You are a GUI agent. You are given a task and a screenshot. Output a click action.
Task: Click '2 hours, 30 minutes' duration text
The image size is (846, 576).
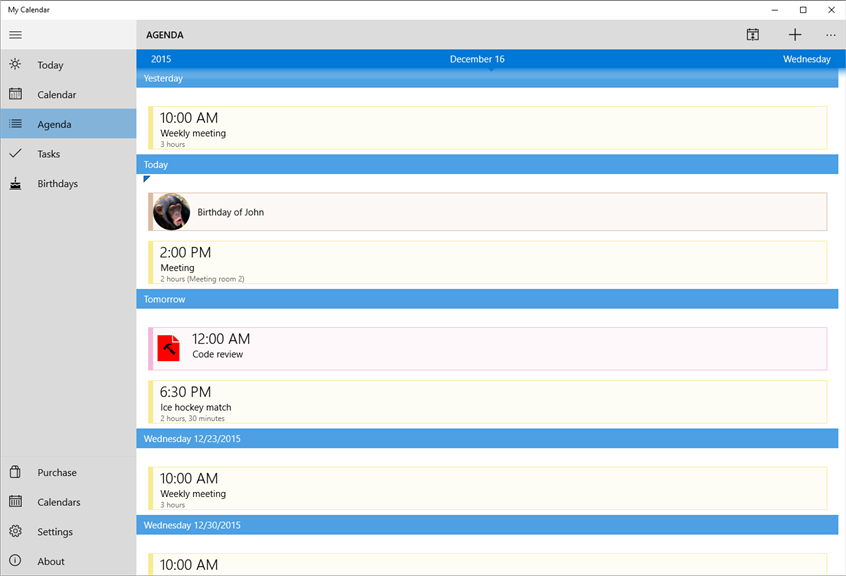[192, 419]
